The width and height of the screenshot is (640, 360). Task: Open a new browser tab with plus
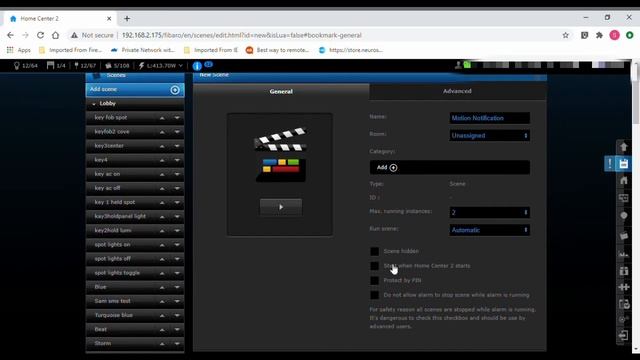127,19
